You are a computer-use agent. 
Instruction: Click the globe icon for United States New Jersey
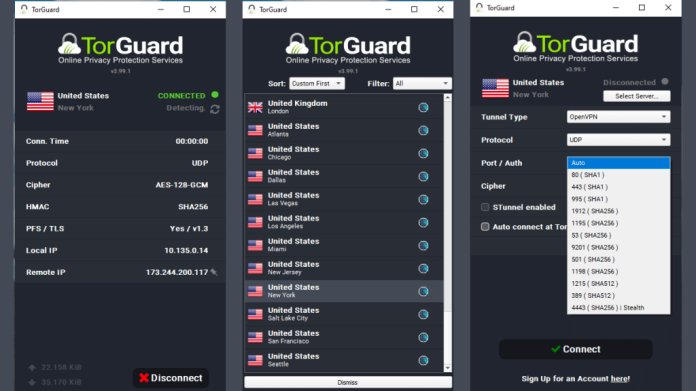tap(423, 269)
